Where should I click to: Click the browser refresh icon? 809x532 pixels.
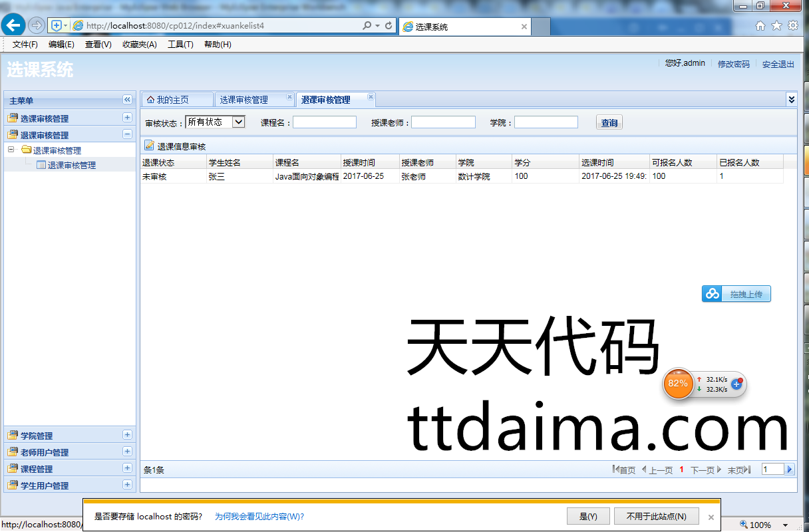pos(389,25)
